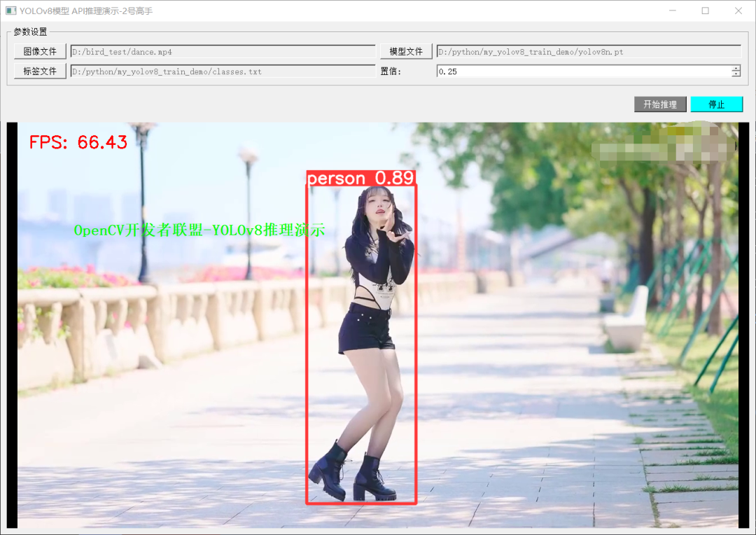
Task: Click the classes.txt label path field
Action: point(223,71)
